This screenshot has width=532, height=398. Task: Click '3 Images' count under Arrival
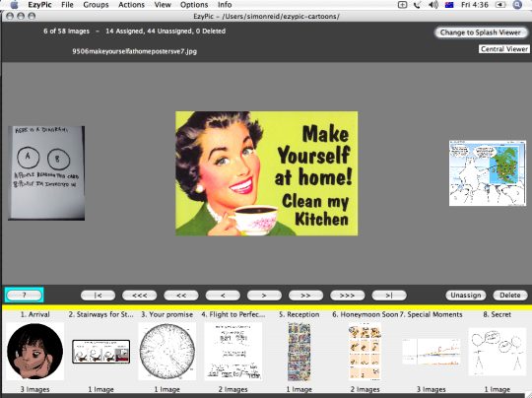[34, 389]
